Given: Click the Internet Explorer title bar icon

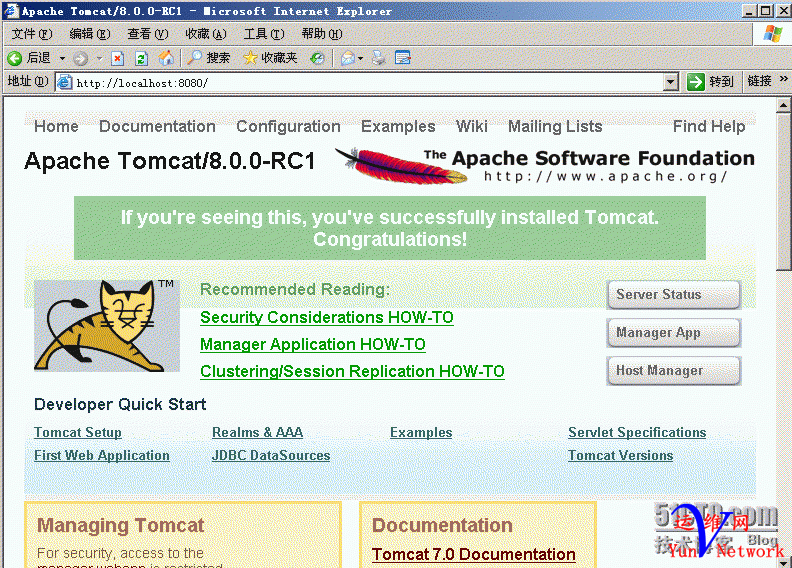Looking at the screenshot, I should pos(12,11).
